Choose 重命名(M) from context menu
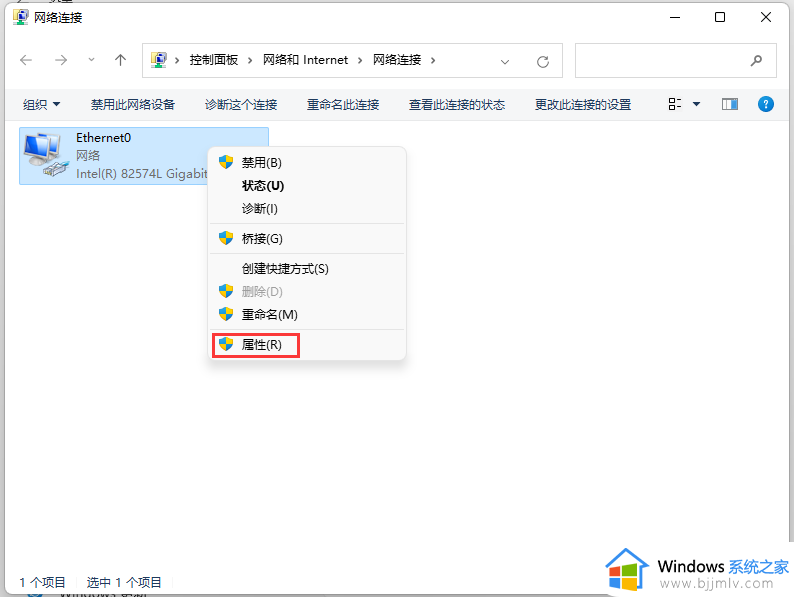This screenshot has width=794, height=597. [x=307, y=314]
